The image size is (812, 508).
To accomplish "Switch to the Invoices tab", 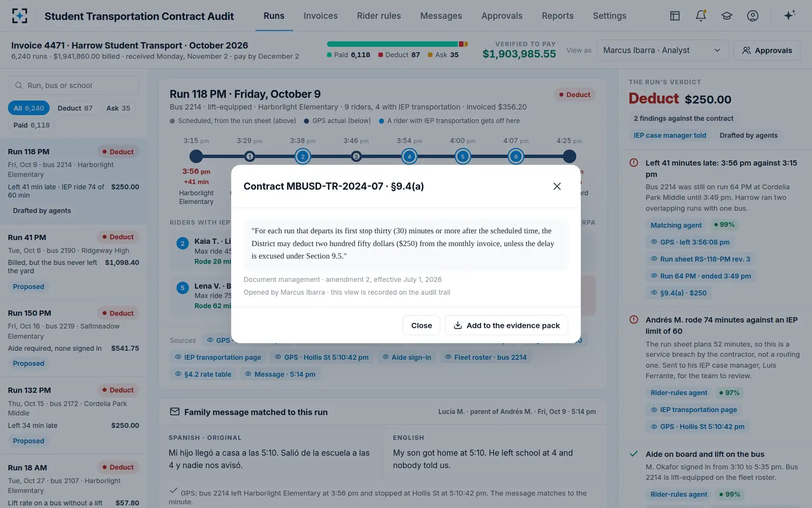I will [x=320, y=16].
